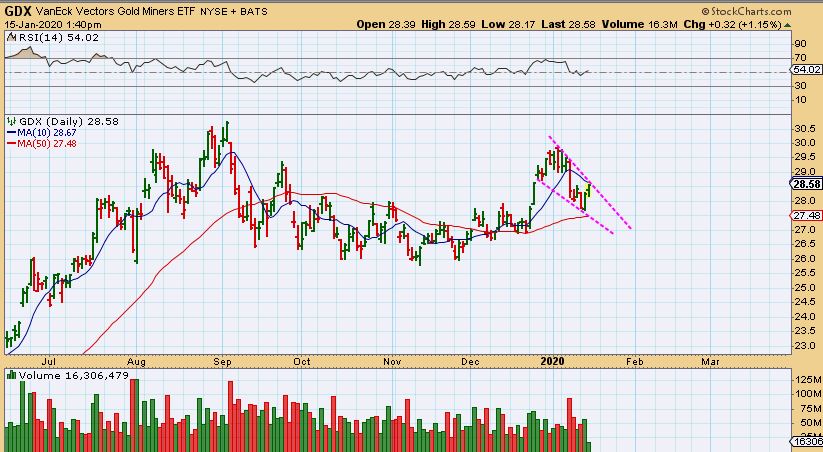The width and height of the screenshot is (823, 452).
Task: Click the 16306 current volume axis tag
Action: click(x=807, y=442)
